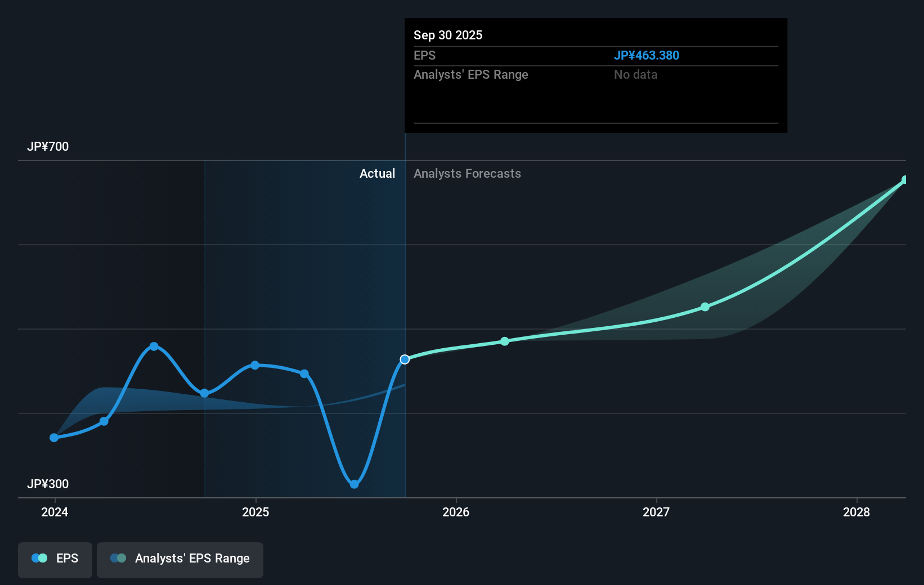The height and width of the screenshot is (585, 924).
Task: Select the 2027 forecast data point
Action: coord(705,307)
